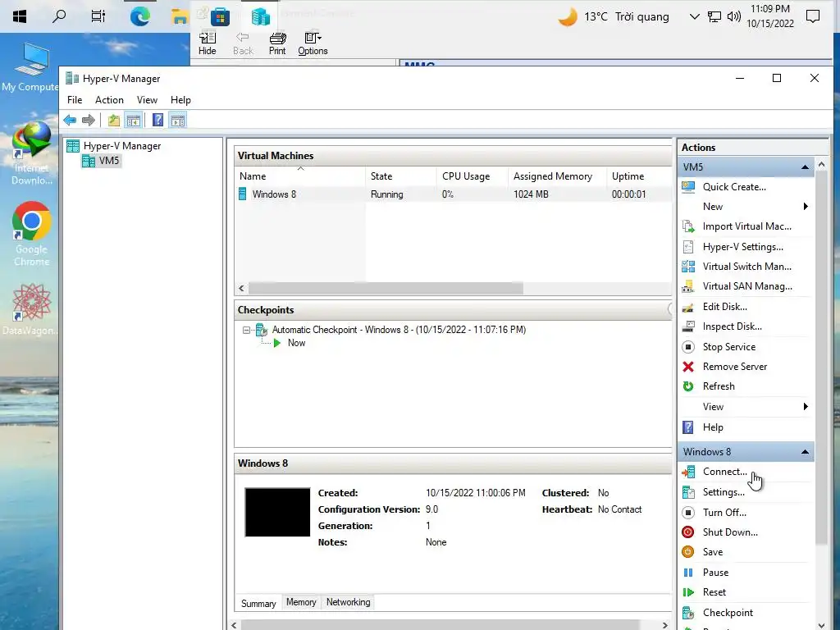Image resolution: width=840 pixels, height=630 pixels.
Task: Select VM5 in the console tree
Action: coord(109,161)
